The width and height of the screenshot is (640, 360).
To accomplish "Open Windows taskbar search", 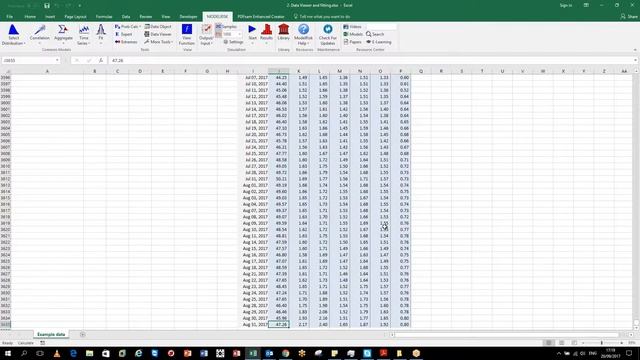I will point(24,353).
